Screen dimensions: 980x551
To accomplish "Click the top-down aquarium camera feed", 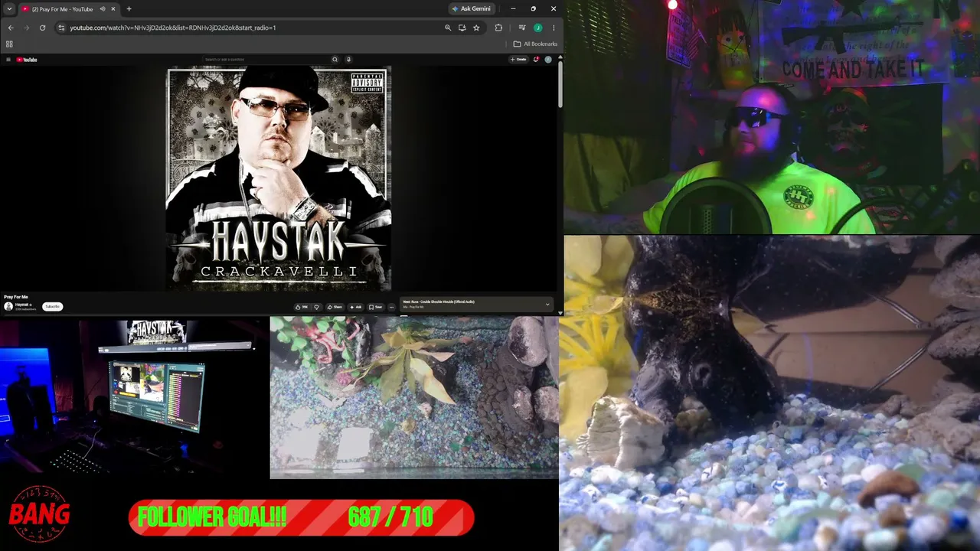I will point(414,397).
